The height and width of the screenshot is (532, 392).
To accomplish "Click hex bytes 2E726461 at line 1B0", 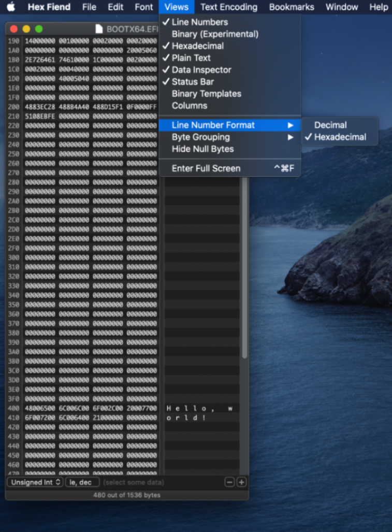I will pos(40,60).
